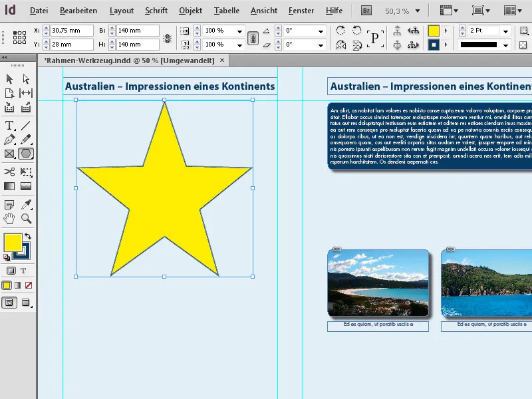Select the Hand tool

(x=9, y=219)
